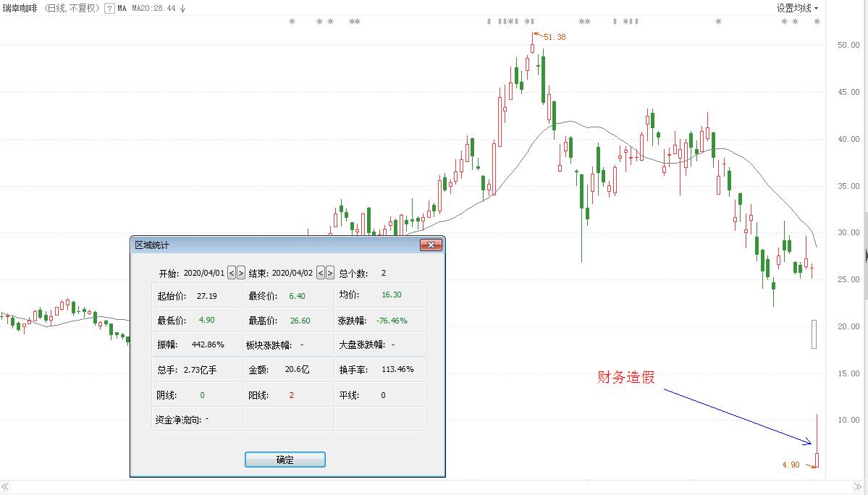The height and width of the screenshot is (495, 868).
Task: Click the question mark help icon beside MA
Action: pos(109,9)
